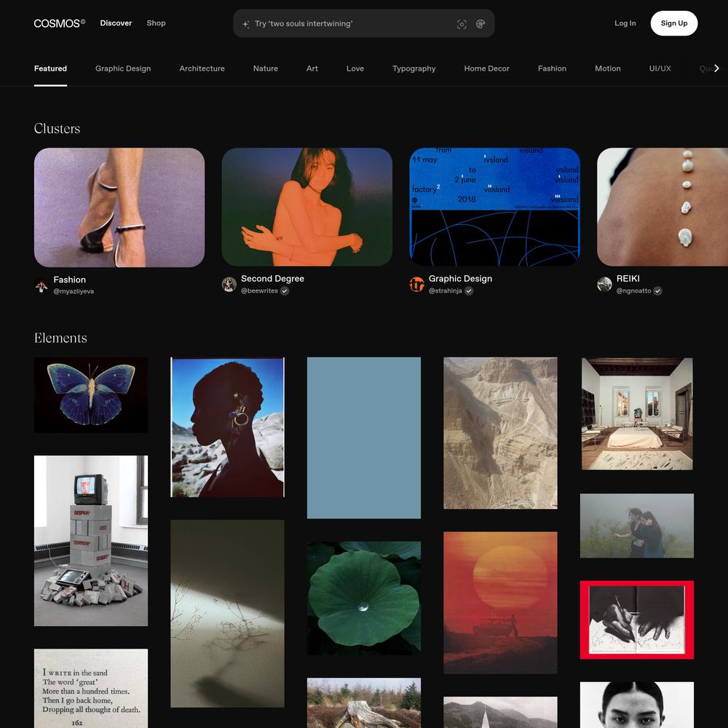The width and height of the screenshot is (728, 728).
Task: Open the blue butterfly element image
Action: pyautogui.click(x=91, y=395)
